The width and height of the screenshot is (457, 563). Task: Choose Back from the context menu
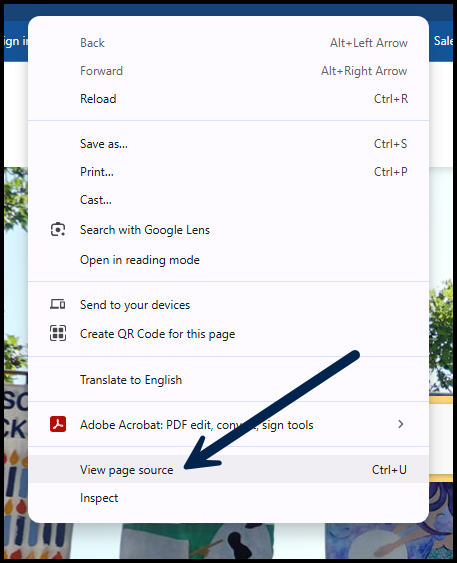click(228, 43)
